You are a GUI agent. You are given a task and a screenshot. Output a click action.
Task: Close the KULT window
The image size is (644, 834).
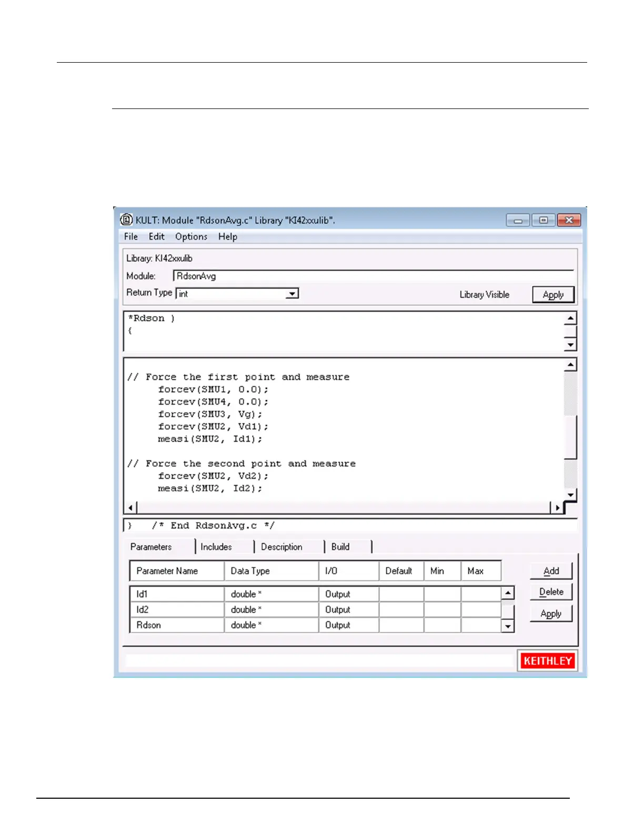(x=569, y=220)
